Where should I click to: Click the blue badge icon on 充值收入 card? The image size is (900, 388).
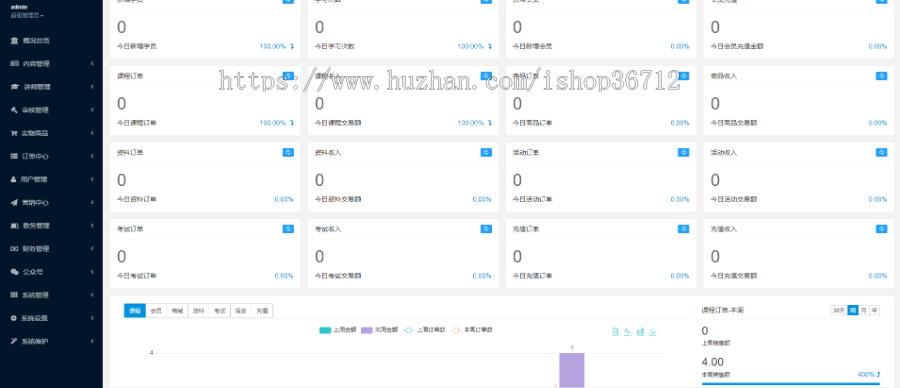(881, 228)
